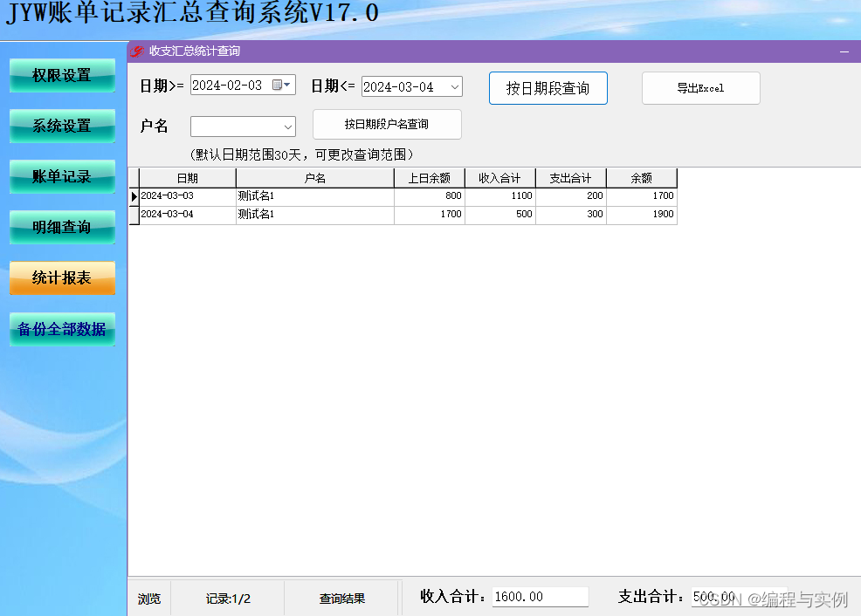Click the 支出合计 column header
Image resolution: width=861 pixels, height=616 pixels.
tap(570, 178)
